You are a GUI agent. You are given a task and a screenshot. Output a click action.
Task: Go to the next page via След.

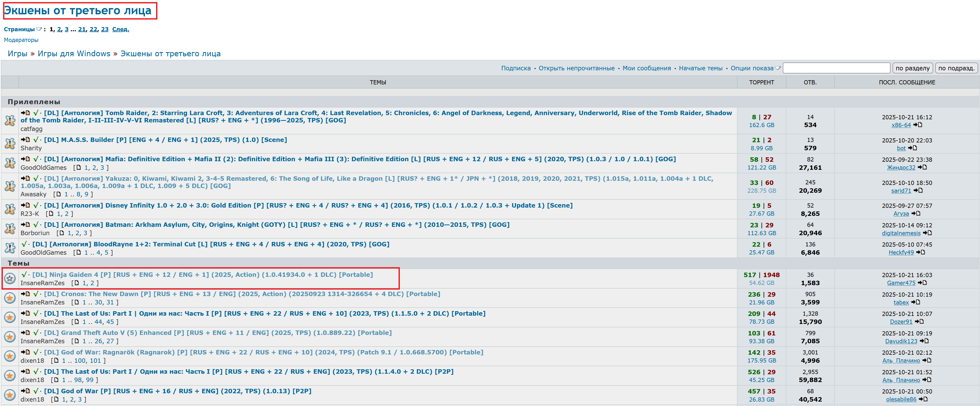tap(121, 29)
